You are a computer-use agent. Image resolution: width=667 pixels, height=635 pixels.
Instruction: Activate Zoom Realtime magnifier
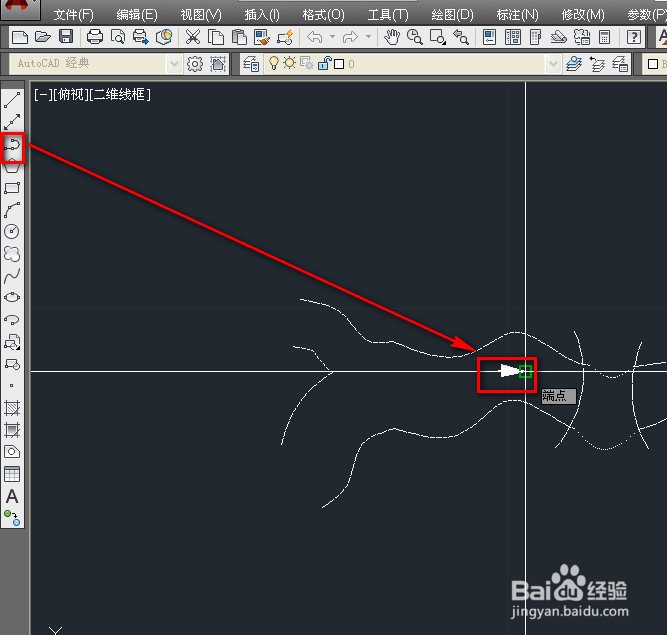tap(414, 37)
